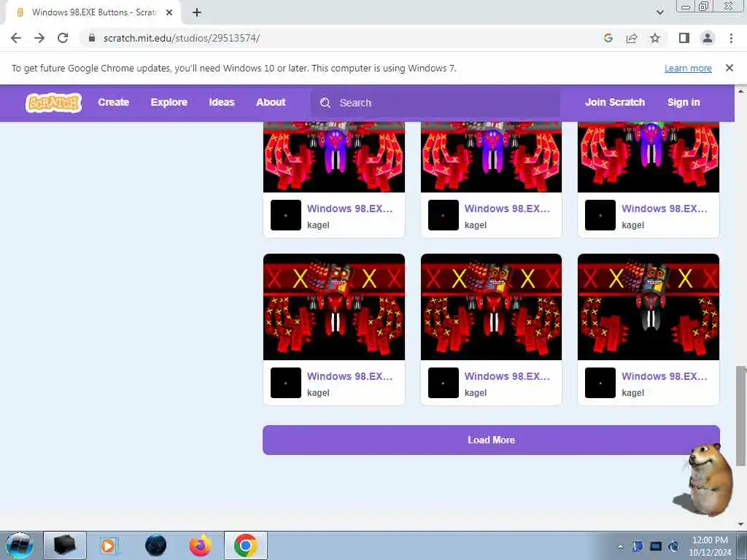Click the search magnifier icon

tap(325, 103)
